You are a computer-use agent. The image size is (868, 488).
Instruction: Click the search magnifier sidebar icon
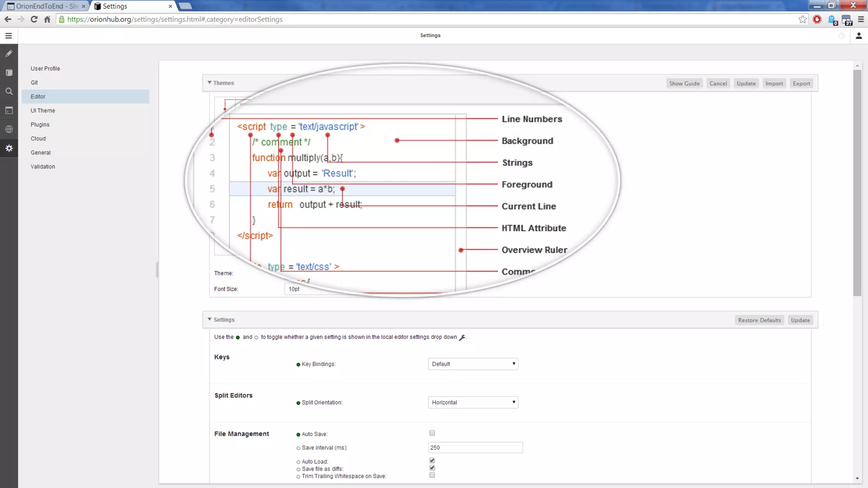coord(9,91)
